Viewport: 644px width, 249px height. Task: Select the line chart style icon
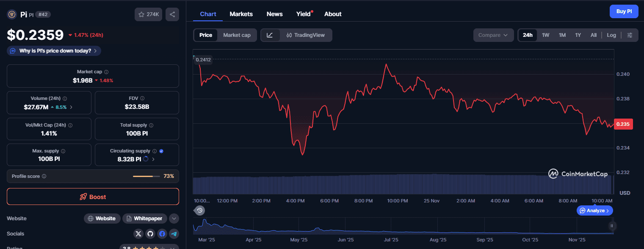(x=270, y=35)
